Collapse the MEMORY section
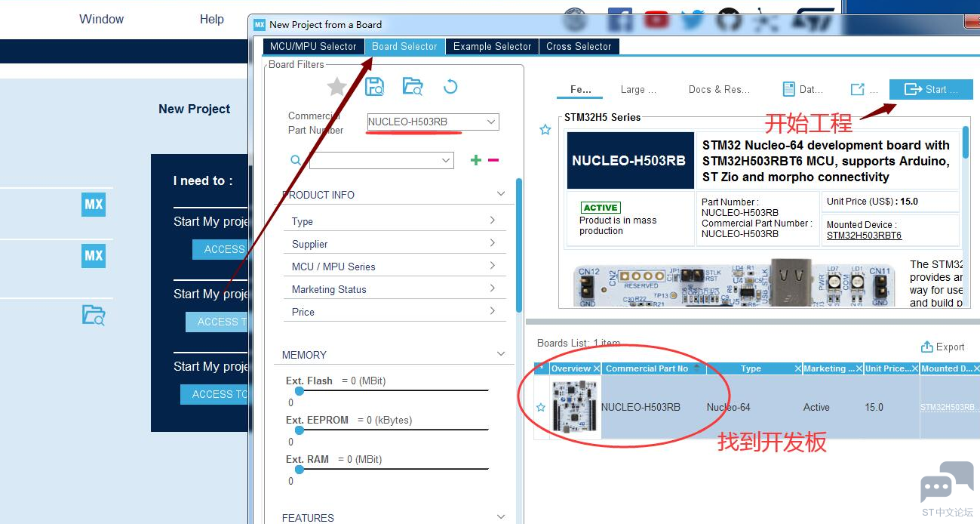The height and width of the screenshot is (524, 980). tap(501, 354)
